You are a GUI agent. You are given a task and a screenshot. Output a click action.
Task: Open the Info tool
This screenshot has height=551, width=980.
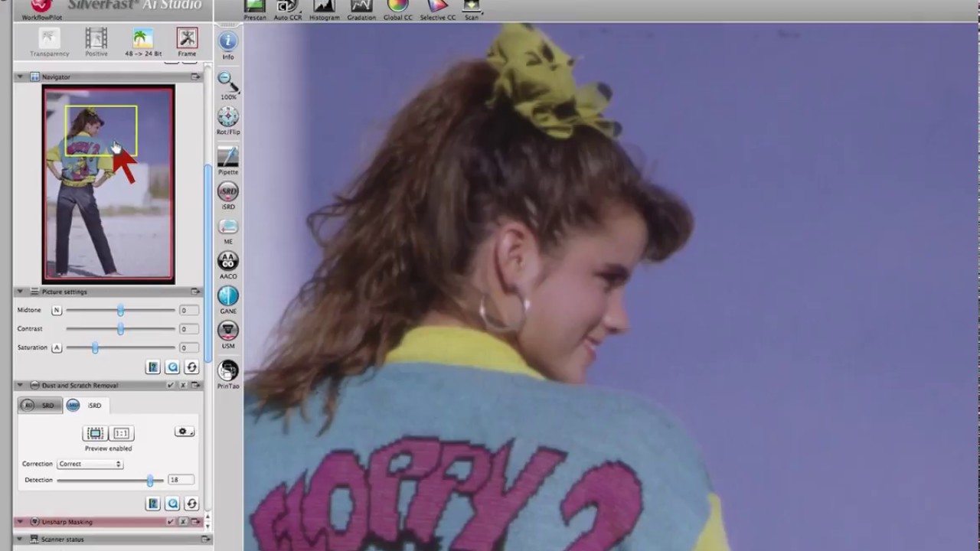(228, 46)
